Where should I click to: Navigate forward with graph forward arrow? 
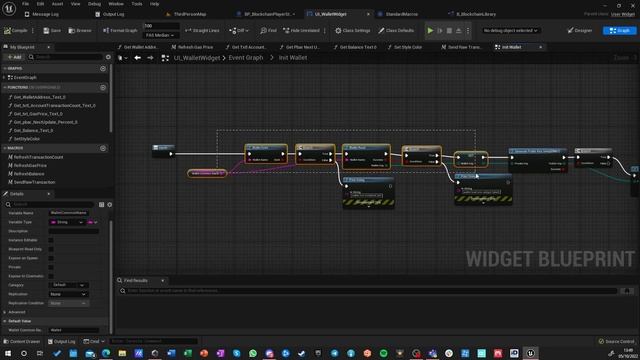click(x=150, y=58)
